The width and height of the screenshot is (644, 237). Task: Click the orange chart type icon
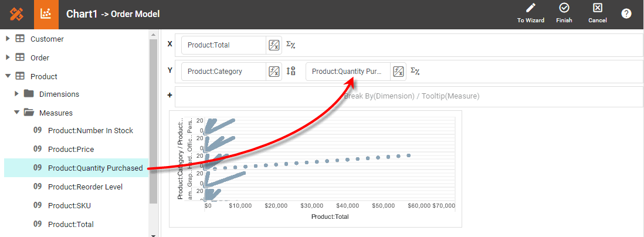[46, 14]
